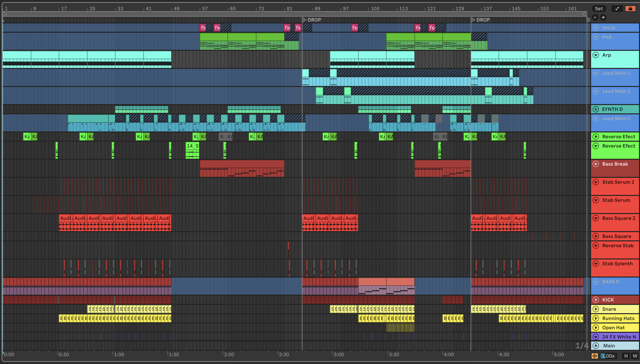
Task: Unfold the Snare track
Action: (x=596, y=309)
